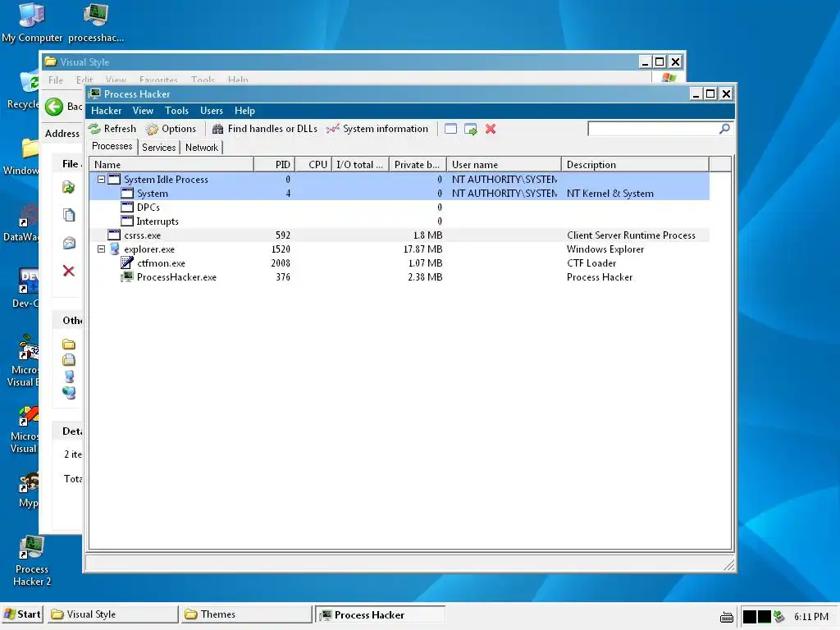
Task: Sort by Description column header
Action: tap(636, 164)
